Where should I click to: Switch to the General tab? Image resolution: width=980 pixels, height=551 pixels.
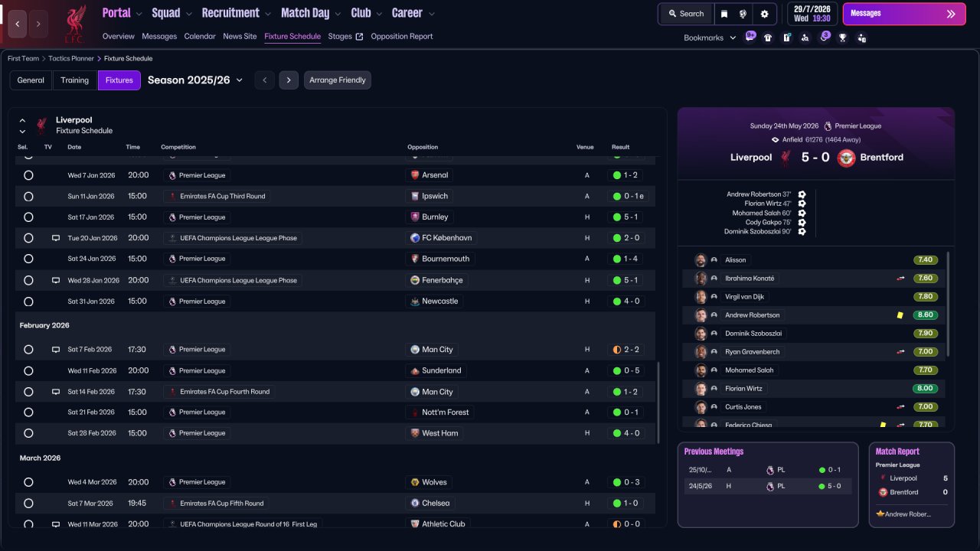(31, 80)
